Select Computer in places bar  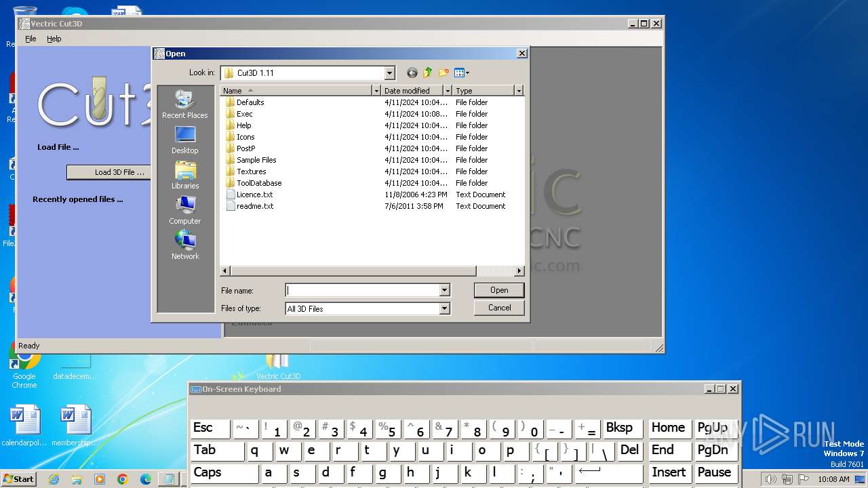coord(184,211)
